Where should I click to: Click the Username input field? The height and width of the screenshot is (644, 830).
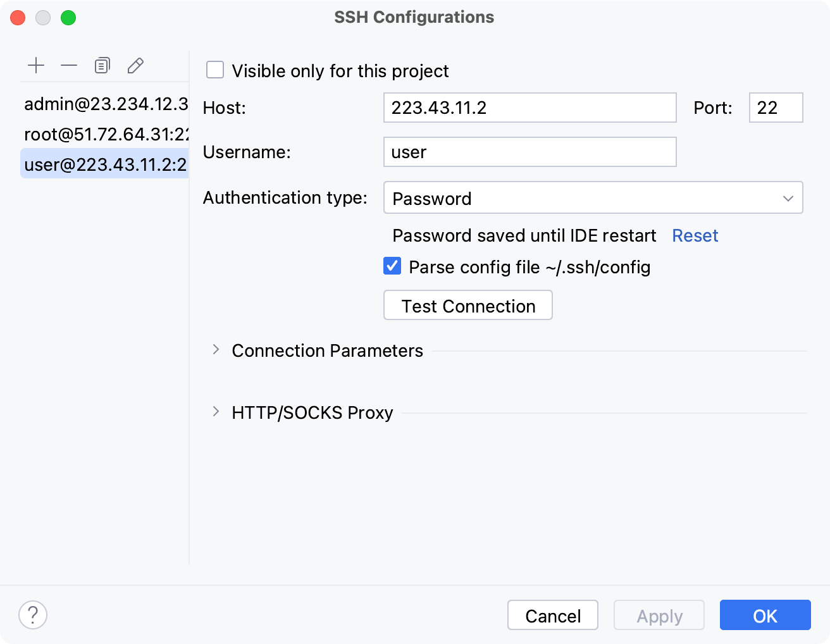click(530, 152)
